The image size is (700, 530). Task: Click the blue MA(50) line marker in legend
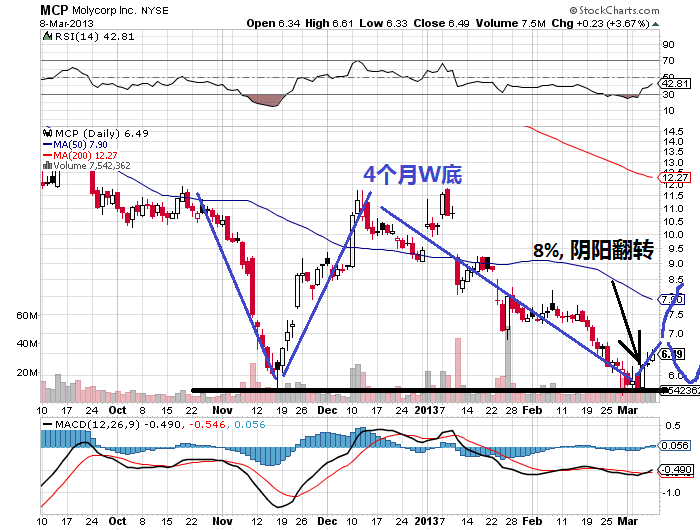47,145
